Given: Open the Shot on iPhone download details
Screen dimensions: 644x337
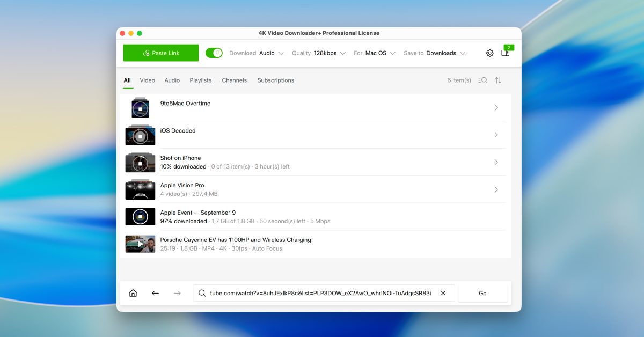Looking at the screenshot, I should click(495, 162).
